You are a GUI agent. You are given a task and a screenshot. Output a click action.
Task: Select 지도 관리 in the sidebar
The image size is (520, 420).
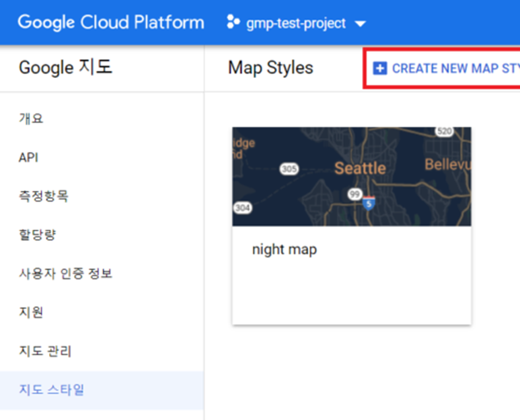[45, 351]
